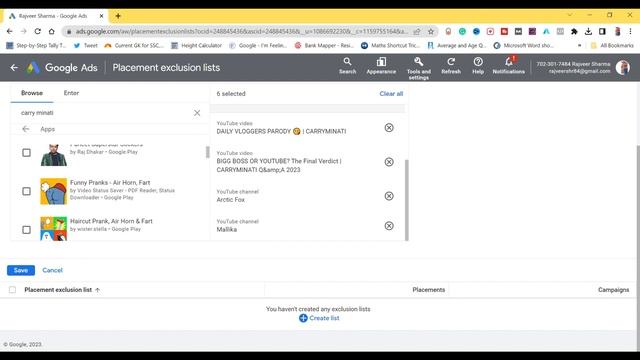Viewport: 640px width, 360px height.
Task: Bookmark this page with the star icon
Action: (x=431, y=31)
